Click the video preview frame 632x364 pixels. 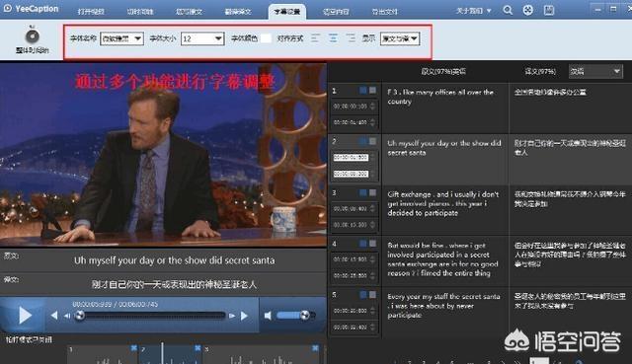click(163, 154)
